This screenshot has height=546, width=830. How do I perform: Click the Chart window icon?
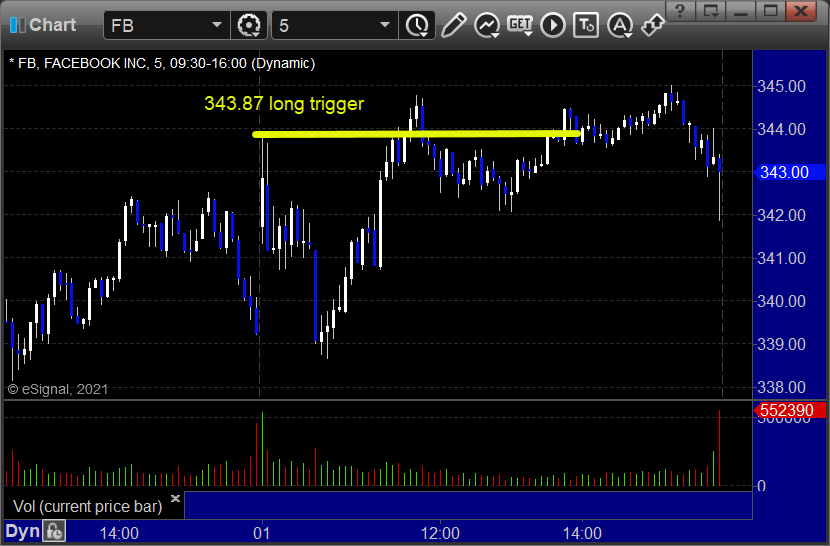click(17, 25)
